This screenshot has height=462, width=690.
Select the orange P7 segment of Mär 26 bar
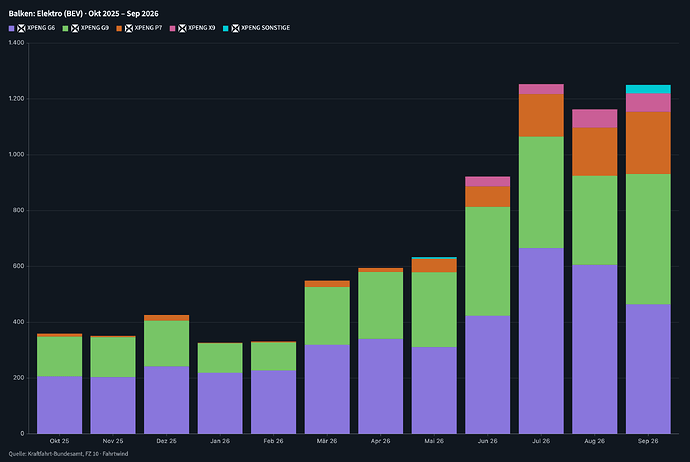pos(327,284)
